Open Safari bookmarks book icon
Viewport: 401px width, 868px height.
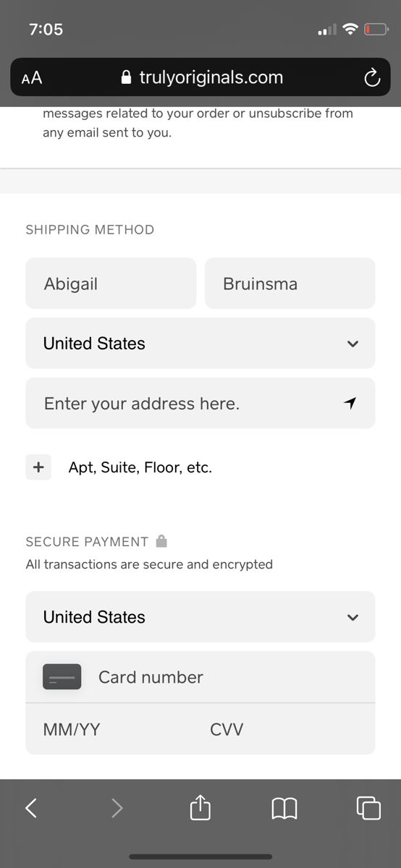[x=284, y=808]
